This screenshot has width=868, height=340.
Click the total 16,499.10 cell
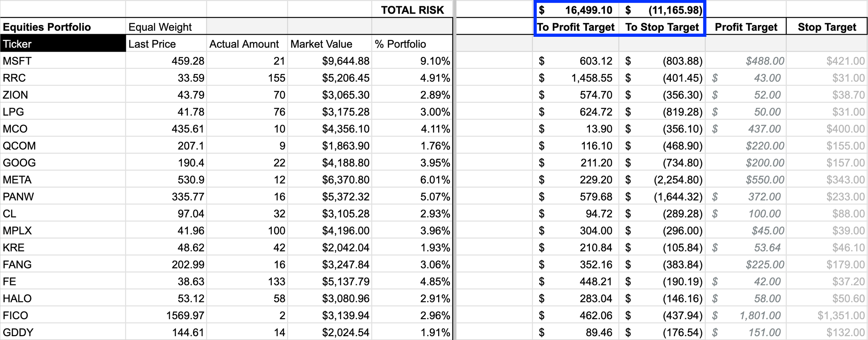(576, 10)
